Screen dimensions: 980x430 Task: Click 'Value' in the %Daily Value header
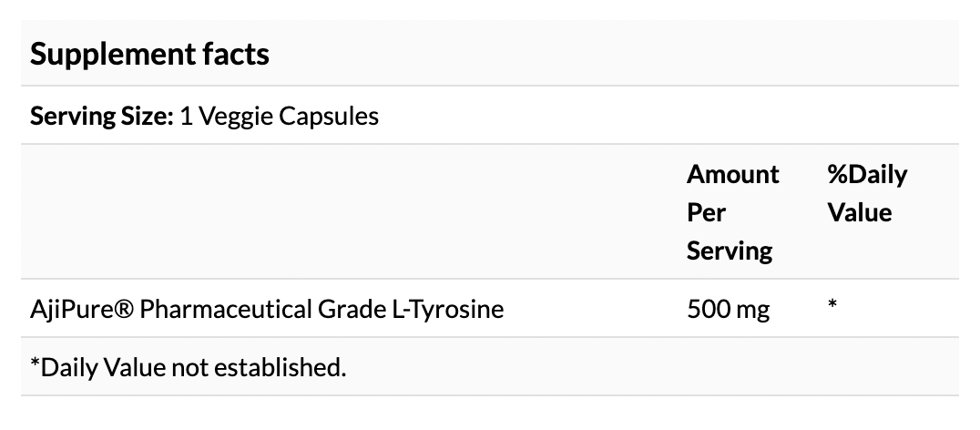pos(860,212)
